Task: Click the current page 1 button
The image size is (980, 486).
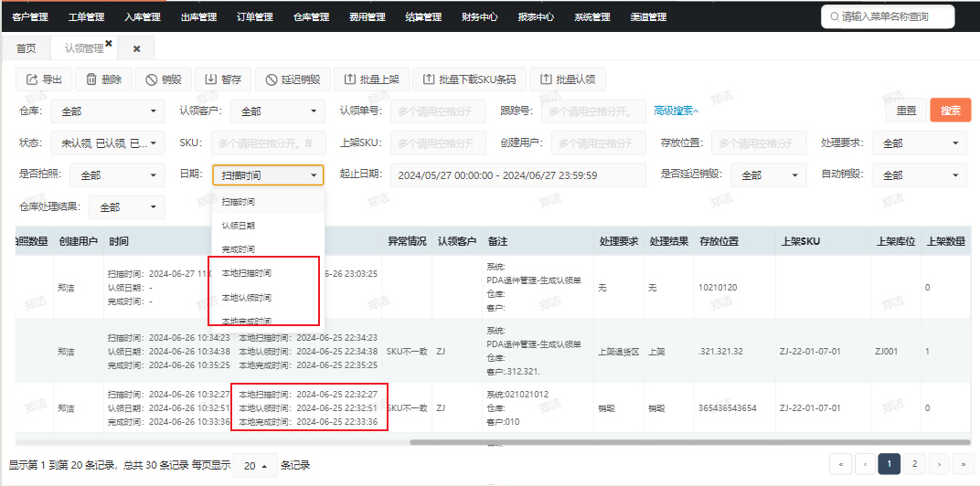Action: click(x=889, y=463)
